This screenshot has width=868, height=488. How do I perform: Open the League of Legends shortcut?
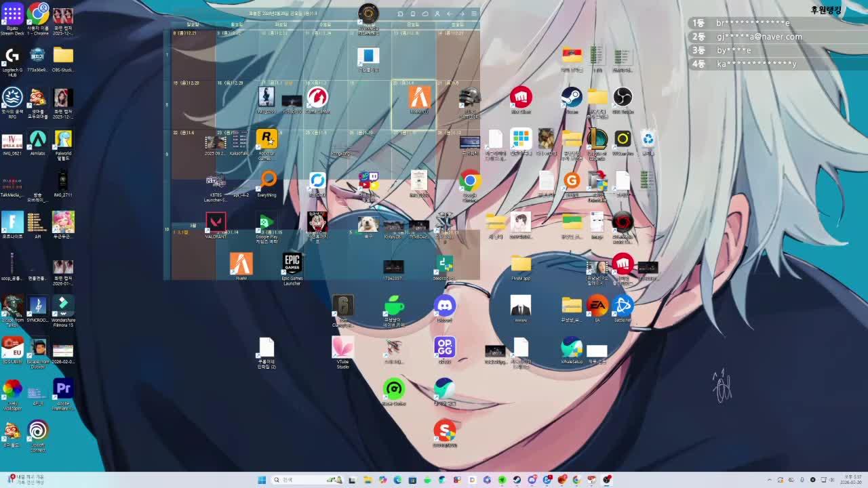pyautogui.click(x=597, y=140)
